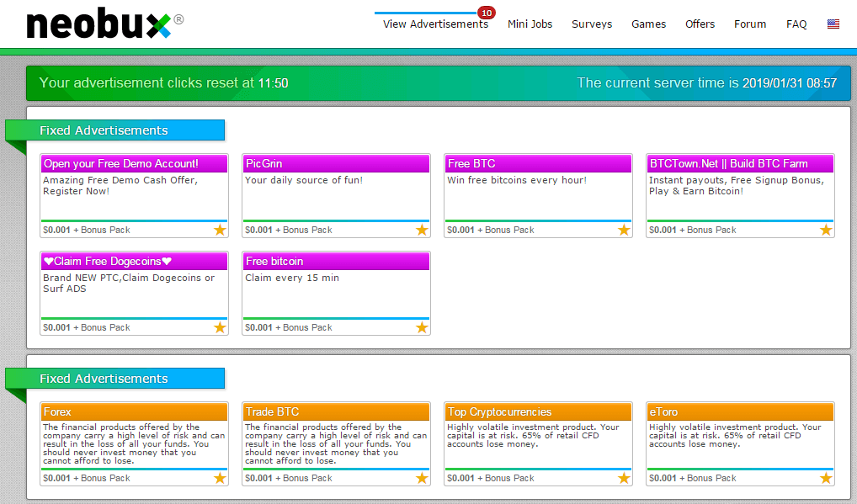Image resolution: width=857 pixels, height=504 pixels.
Task: Click 'Win free bitcoins every hour!' text
Action: pyautogui.click(x=517, y=180)
